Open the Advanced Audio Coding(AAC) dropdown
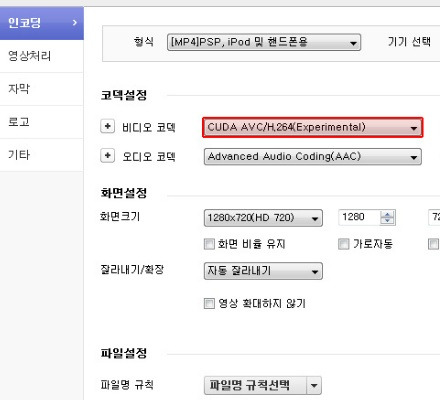Image resolution: width=440 pixels, height=400 pixels. [x=313, y=157]
